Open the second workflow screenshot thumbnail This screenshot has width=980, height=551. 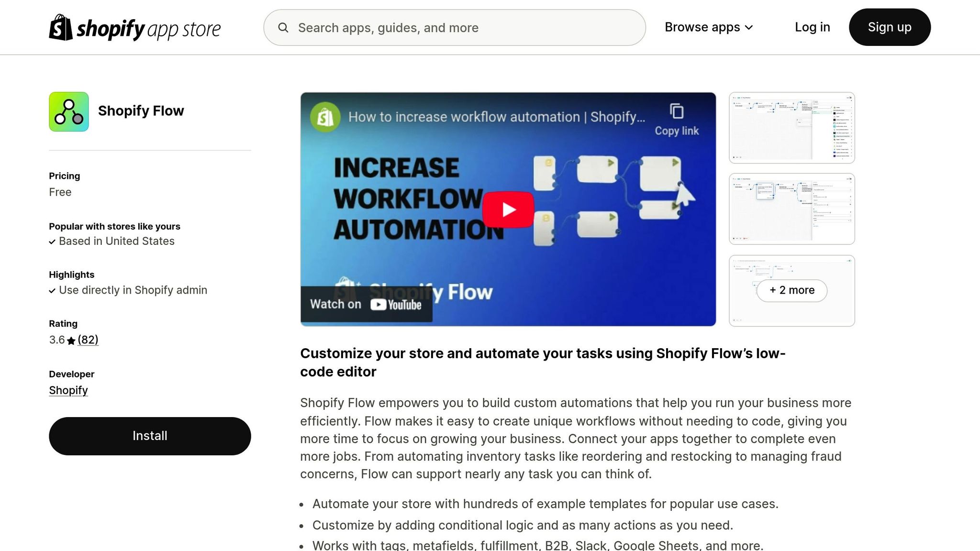pyautogui.click(x=791, y=209)
